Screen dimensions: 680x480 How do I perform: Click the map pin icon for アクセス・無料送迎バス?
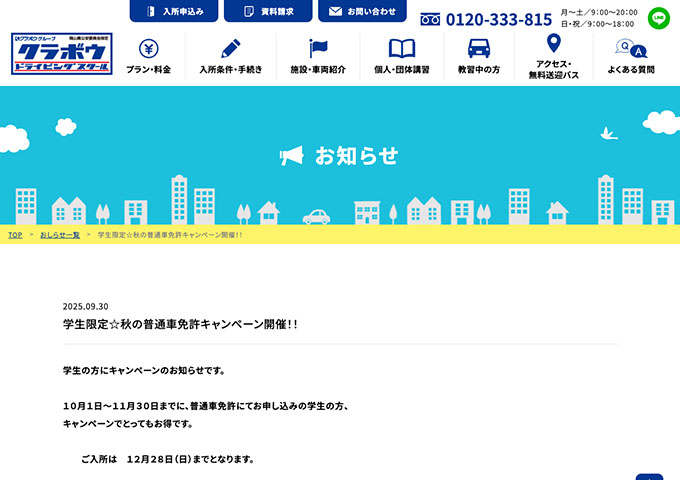coord(553,44)
